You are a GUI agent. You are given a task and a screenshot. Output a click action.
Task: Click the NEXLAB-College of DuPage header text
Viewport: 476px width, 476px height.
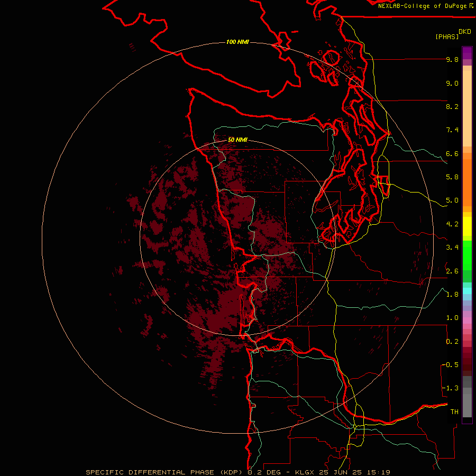(x=422, y=6)
